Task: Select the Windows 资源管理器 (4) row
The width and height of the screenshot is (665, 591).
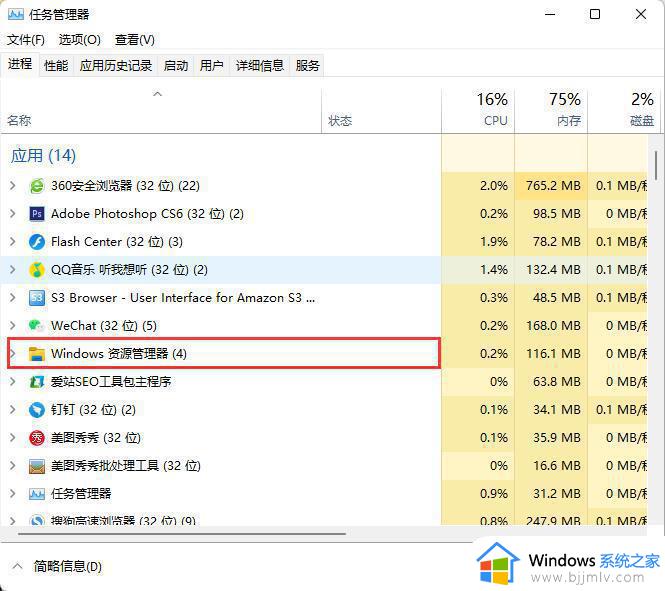Action: click(224, 353)
